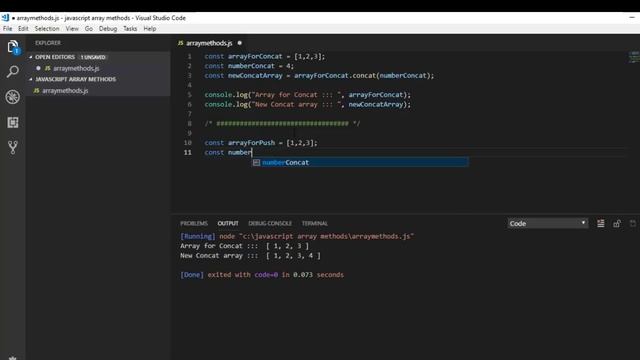The height and width of the screenshot is (360, 640).
Task: Switch to the Terminal panel tab
Action: [x=315, y=223]
